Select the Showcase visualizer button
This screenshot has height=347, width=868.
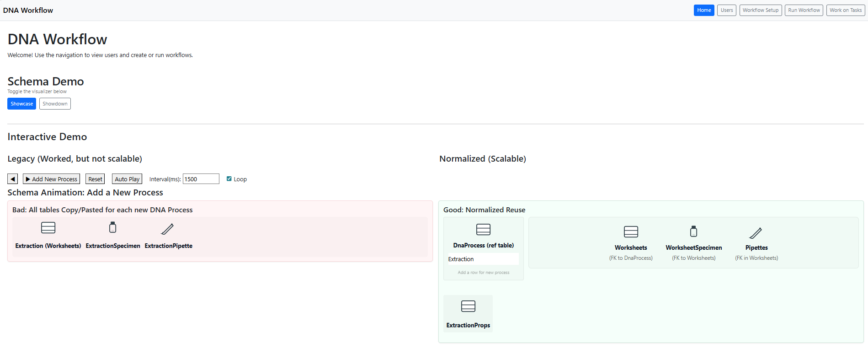click(x=21, y=104)
